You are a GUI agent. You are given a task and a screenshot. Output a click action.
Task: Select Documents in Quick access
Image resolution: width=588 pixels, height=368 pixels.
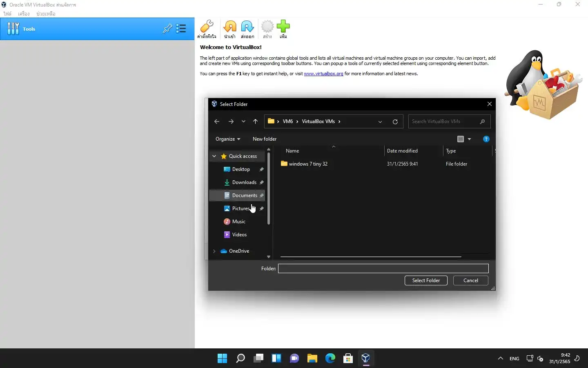pos(245,195)
